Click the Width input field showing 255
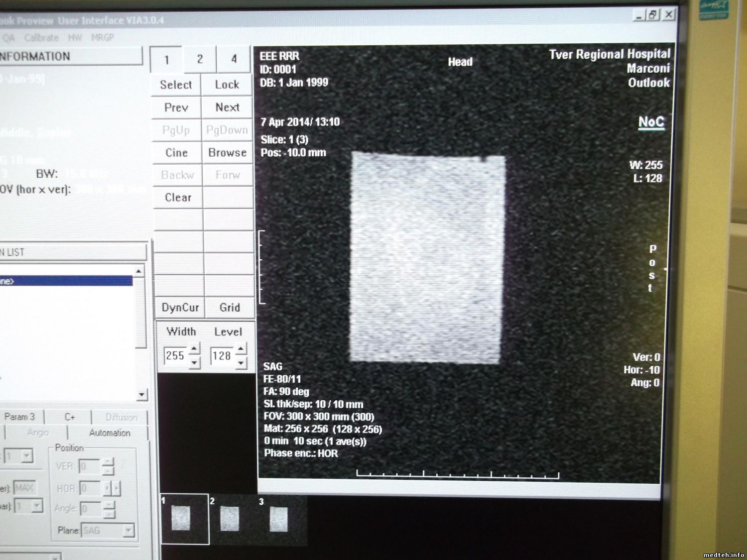Screen dimensions: 747x560 (x=175, y=355)
